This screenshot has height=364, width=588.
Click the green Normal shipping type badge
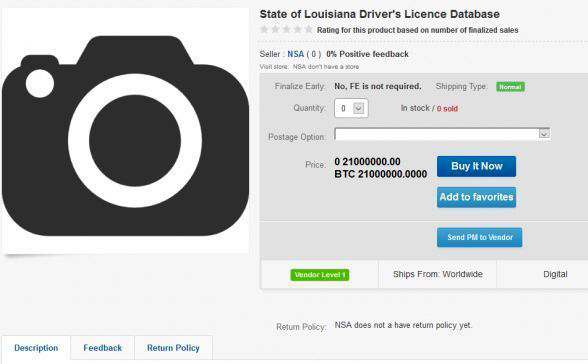(510, 87)
